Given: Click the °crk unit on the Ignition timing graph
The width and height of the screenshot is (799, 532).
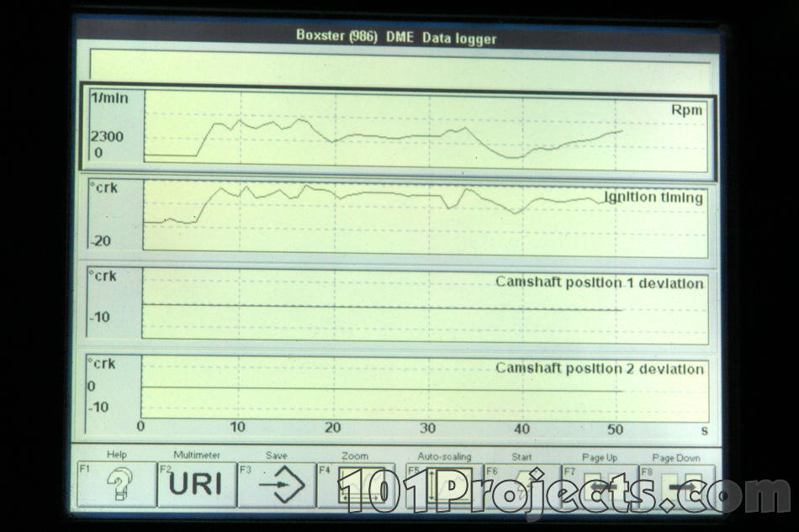Looking at the screenshot, I should [103, 188].
